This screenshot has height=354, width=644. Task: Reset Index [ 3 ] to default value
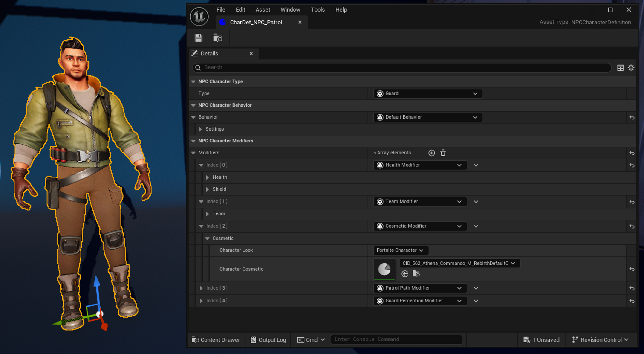pos(632,288)
